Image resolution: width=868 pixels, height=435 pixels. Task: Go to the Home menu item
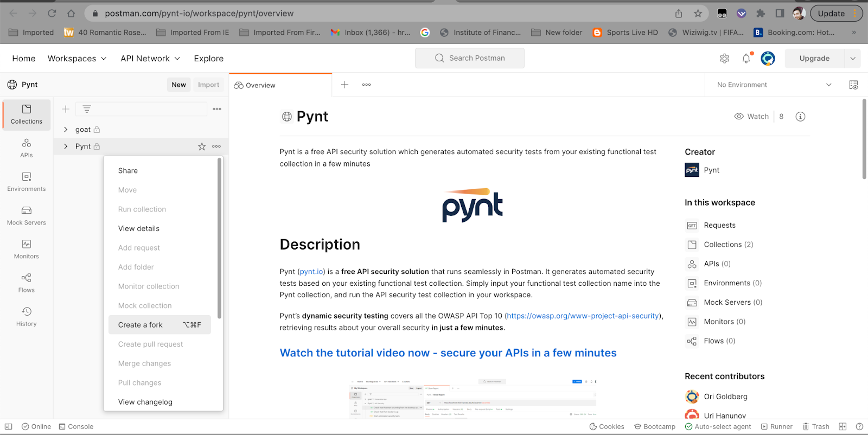(x=24, y=59)
